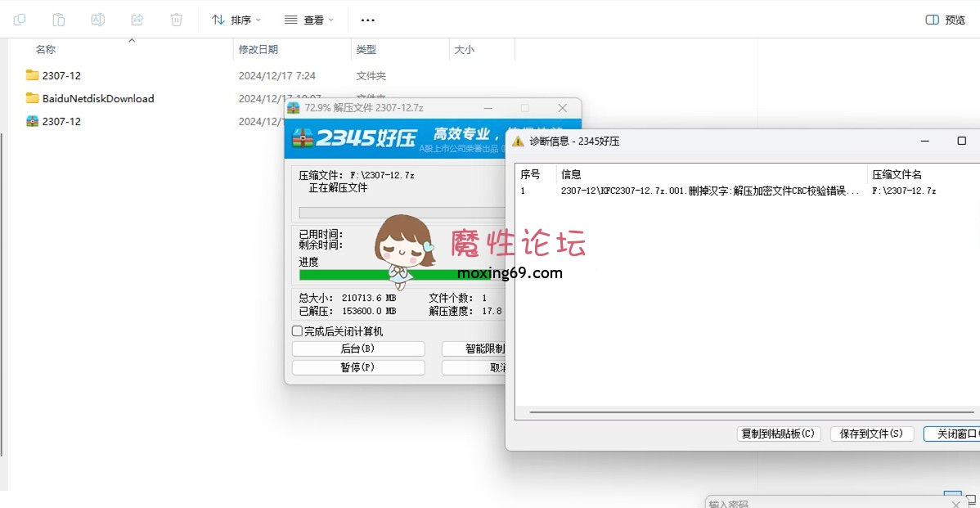This screenshot has width=980, height=508.
Task: Click the 2345好压 title bar app icon
Action: 293,108
